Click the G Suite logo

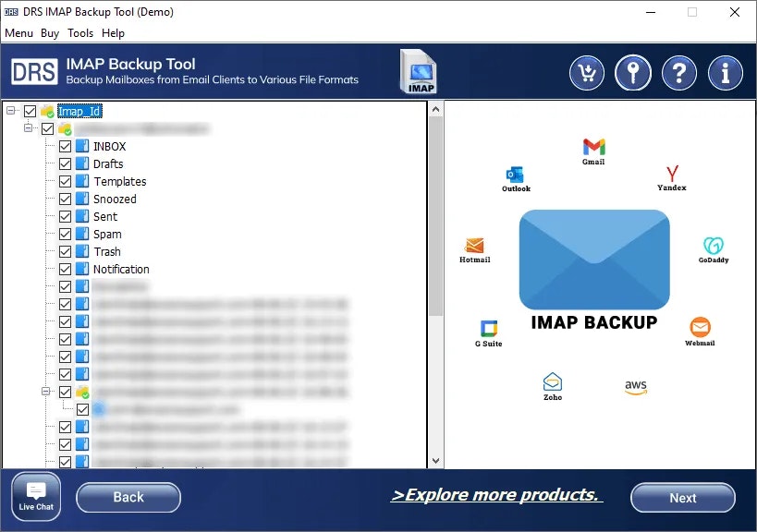click(x=489, y=333)
